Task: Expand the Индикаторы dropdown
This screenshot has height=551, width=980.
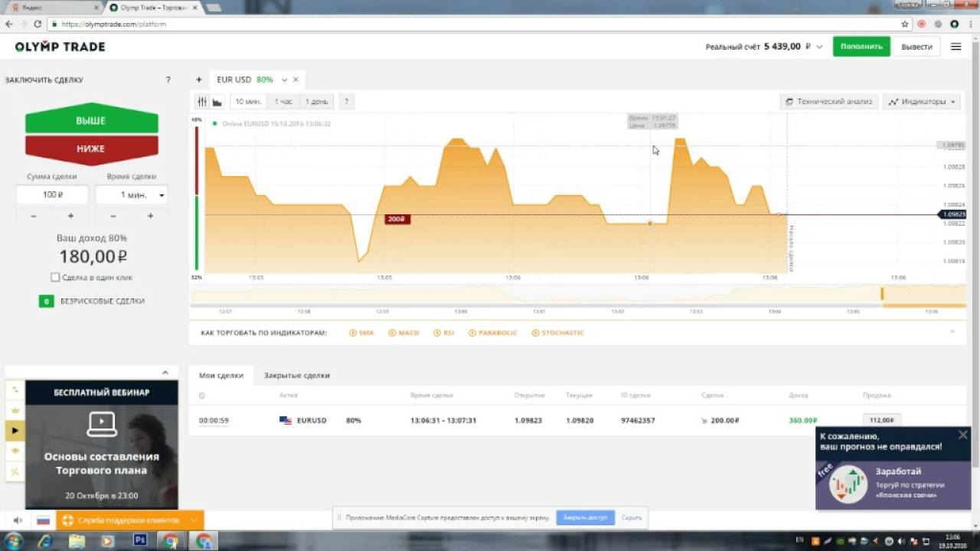Action: click(x=922, y=101)
